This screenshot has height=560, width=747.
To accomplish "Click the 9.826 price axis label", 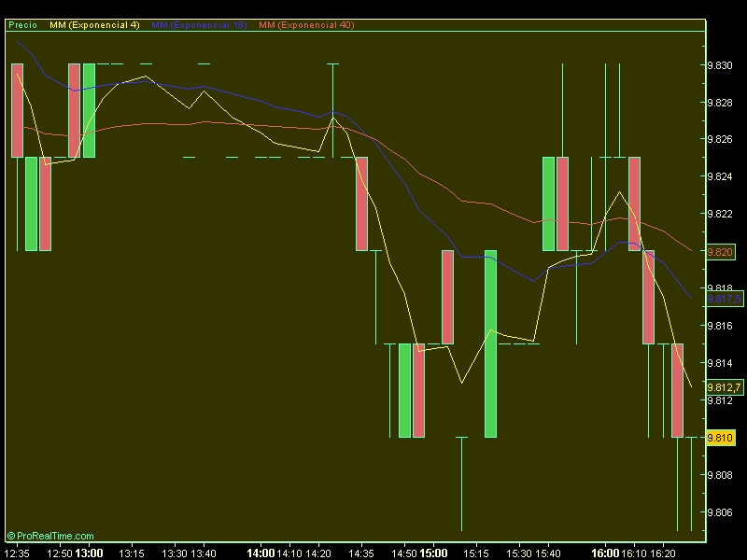I will 719,139.
